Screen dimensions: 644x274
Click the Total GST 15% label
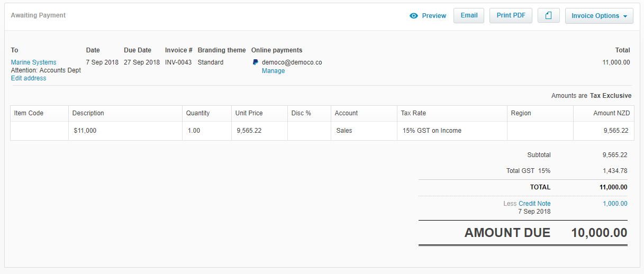(x=528, y=171)
